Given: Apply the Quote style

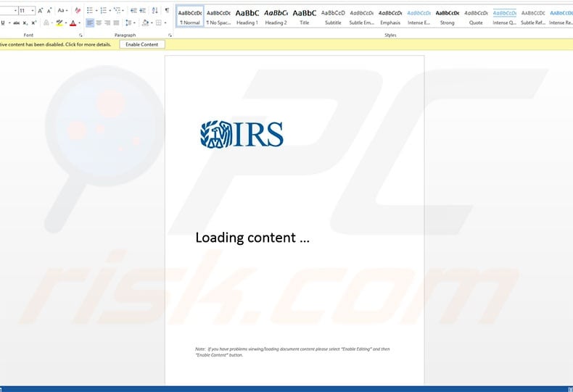Looking at the screenshot, I should [476, 17].
